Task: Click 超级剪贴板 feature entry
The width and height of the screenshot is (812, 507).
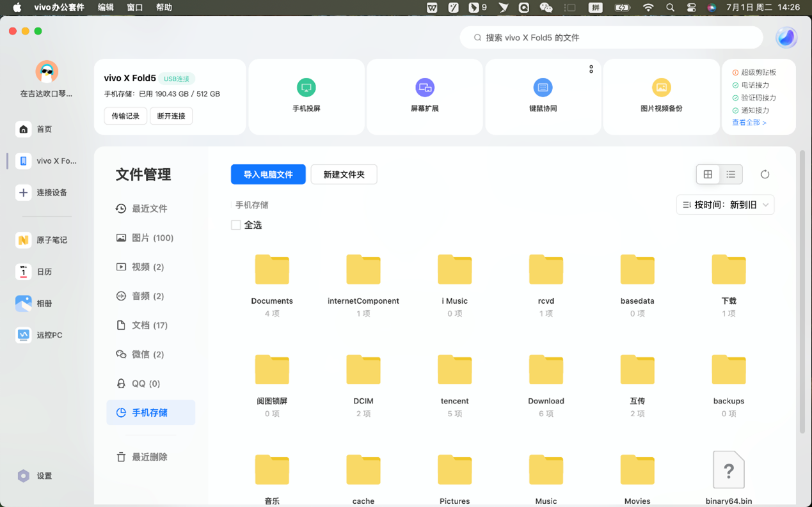Action: (754, 73)
